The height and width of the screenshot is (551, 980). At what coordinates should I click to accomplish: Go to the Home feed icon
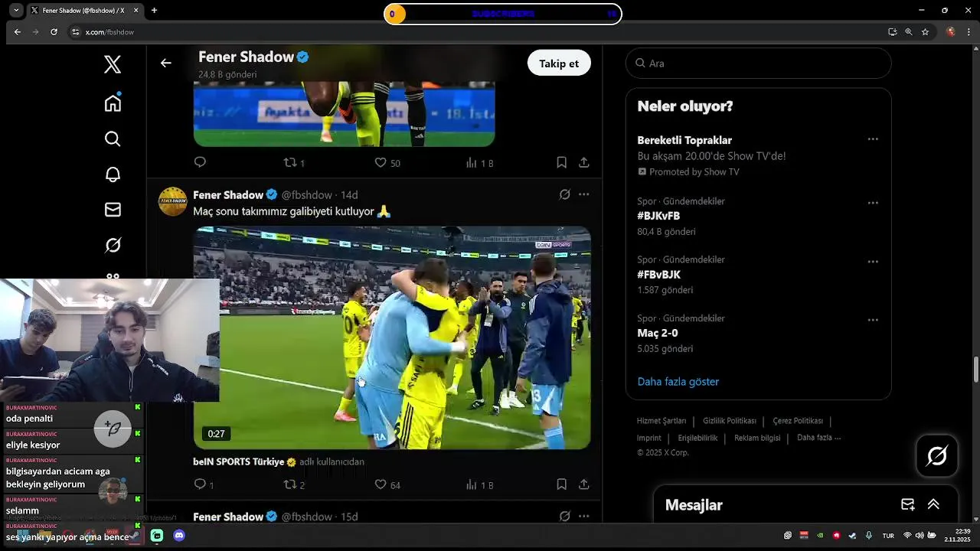(x=113, y=103)
